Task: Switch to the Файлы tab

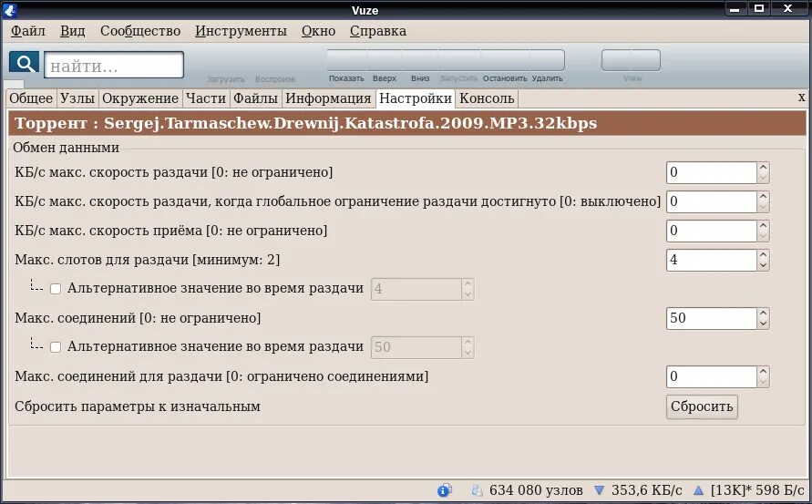Action: [255, 98]
